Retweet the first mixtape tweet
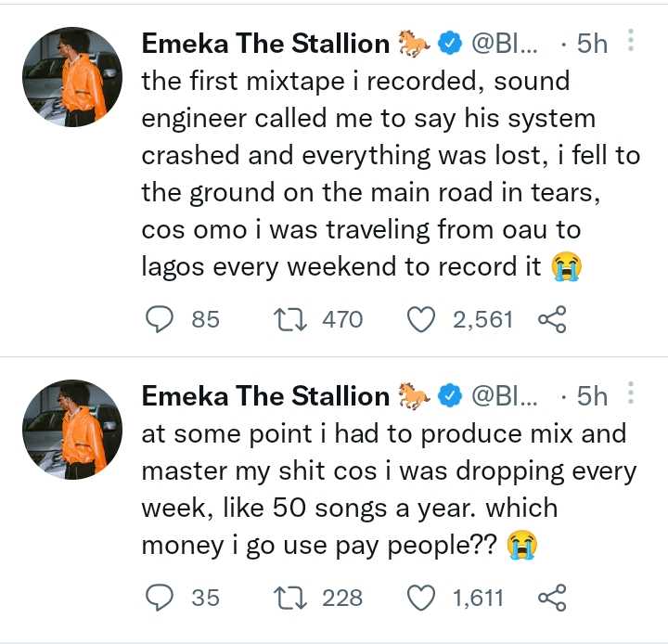Image resolution: width=668 pixels, height=644 pixels. [x=291, y=319]
